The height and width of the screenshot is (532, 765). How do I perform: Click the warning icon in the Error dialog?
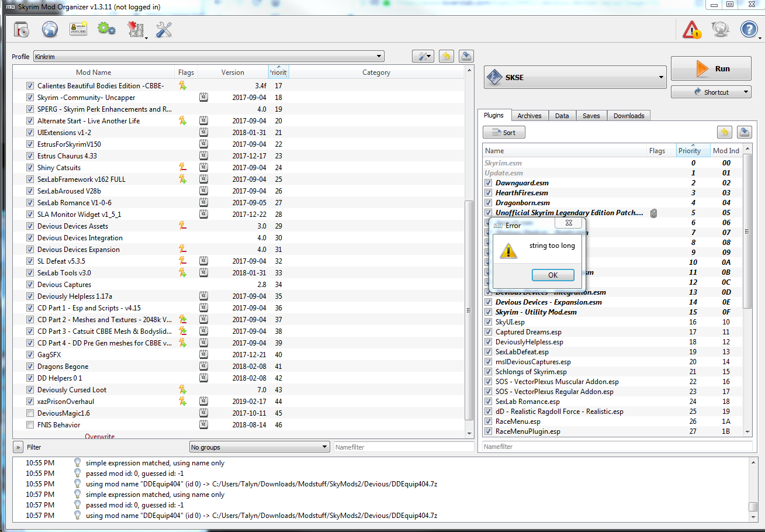coord(508,251)
